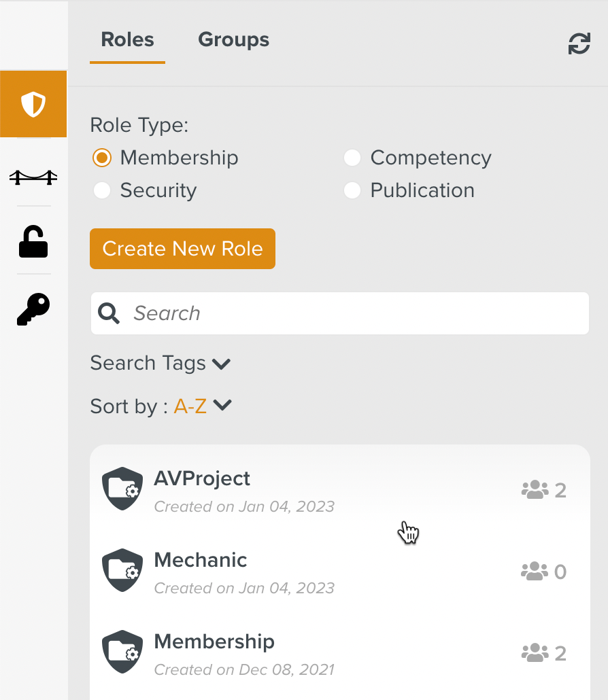The width and height of the screenshot is (608, 700).
Task: Choose the Publication role type radio
Action: point(352,191)
